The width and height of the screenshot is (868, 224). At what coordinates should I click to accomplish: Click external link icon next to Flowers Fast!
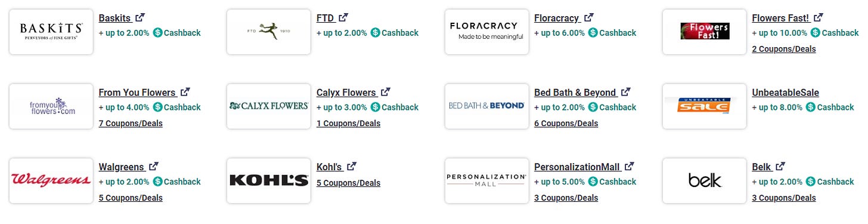pyautogui.click(x=819, y=18)
